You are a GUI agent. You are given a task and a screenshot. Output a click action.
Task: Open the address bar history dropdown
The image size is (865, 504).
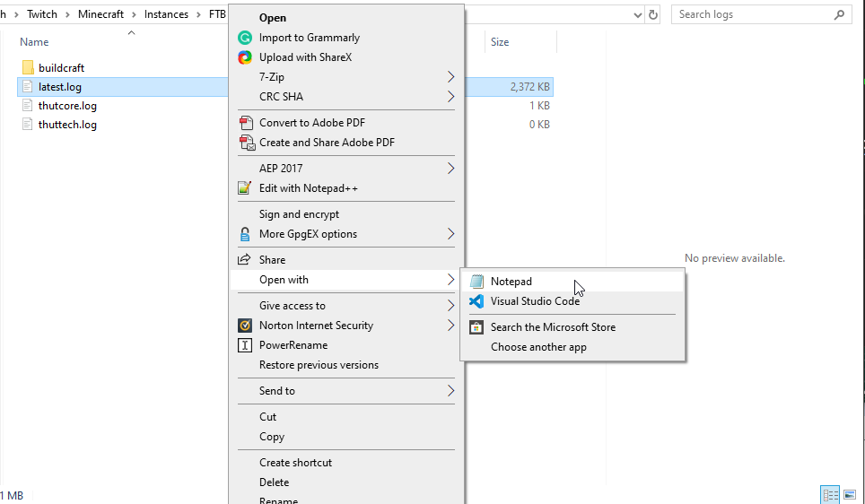click(x=638, y=15)
